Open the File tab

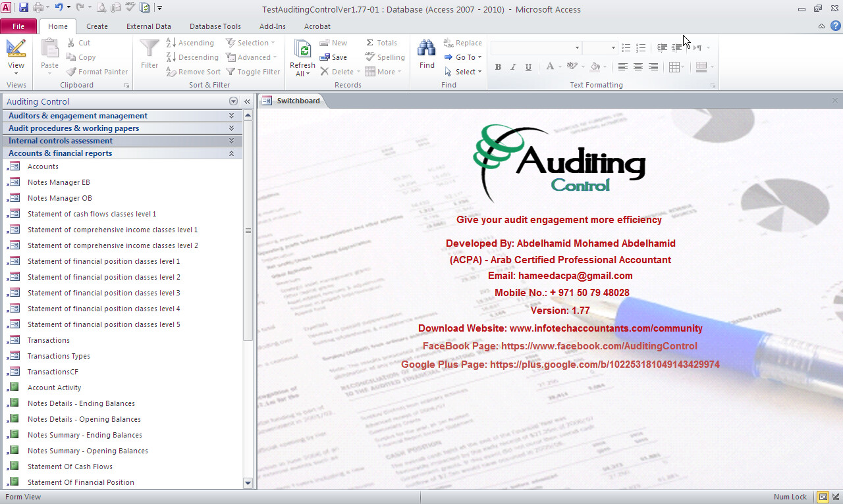pos(18,26)
